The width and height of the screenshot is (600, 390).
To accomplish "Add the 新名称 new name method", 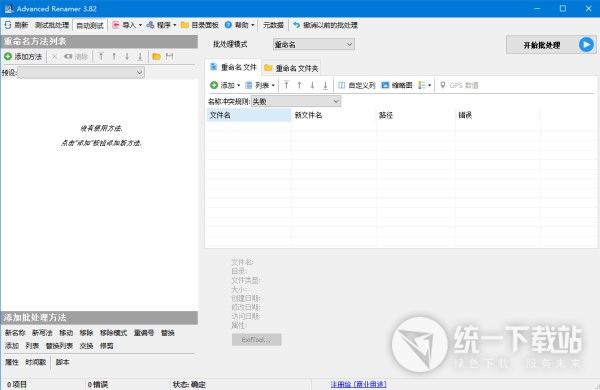I will 15,333.
